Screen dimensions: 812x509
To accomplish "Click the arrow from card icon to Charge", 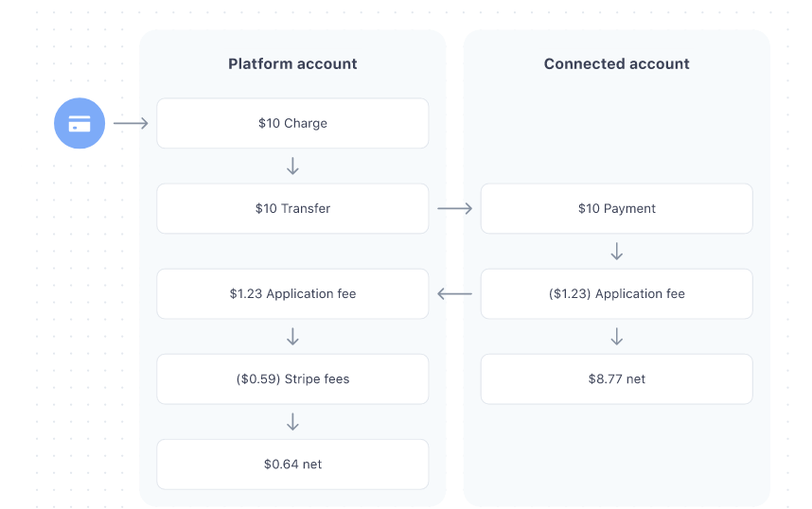I will [131, 123].
